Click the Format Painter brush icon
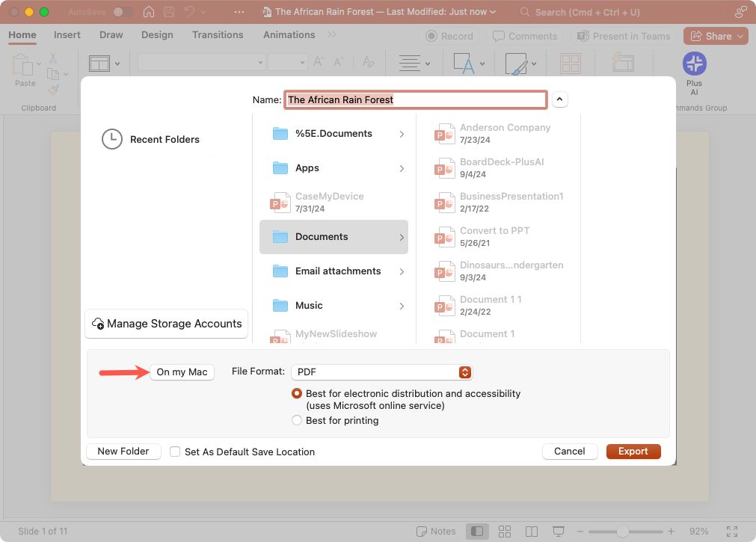This screenshot has width=756, height=542. (x=53, y=90)
